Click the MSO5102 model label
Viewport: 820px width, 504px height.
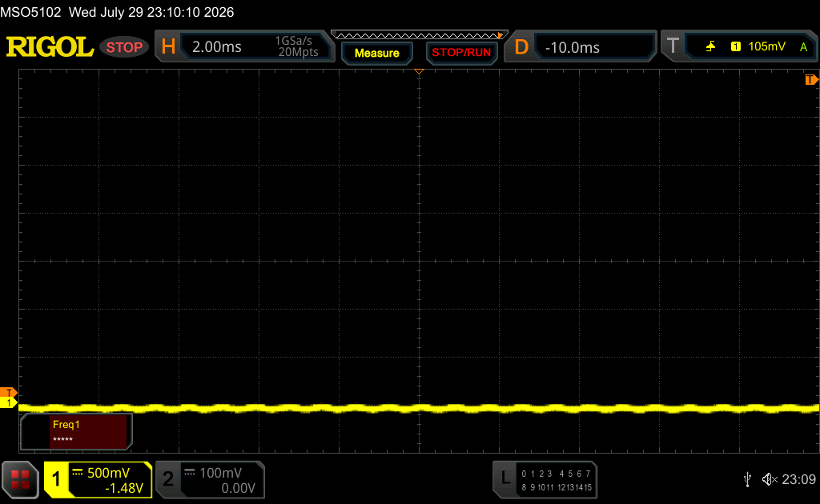30,12
